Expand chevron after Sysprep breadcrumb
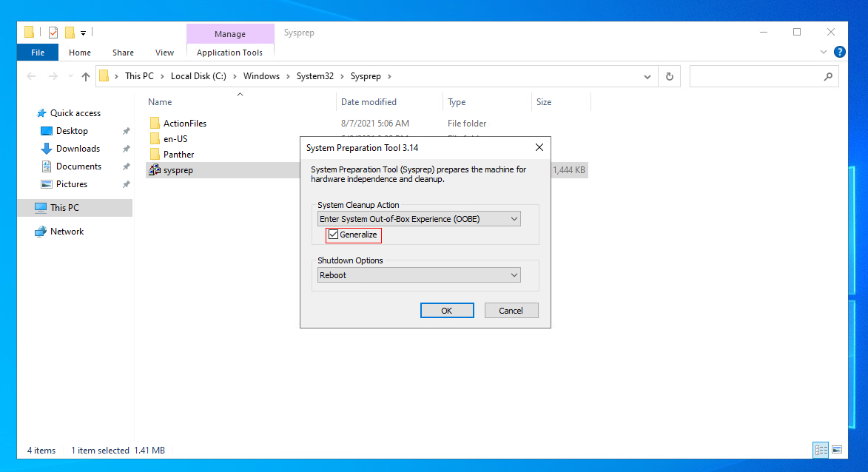The height and width of the screenshot is (472, 868). (x=389, y=76)
